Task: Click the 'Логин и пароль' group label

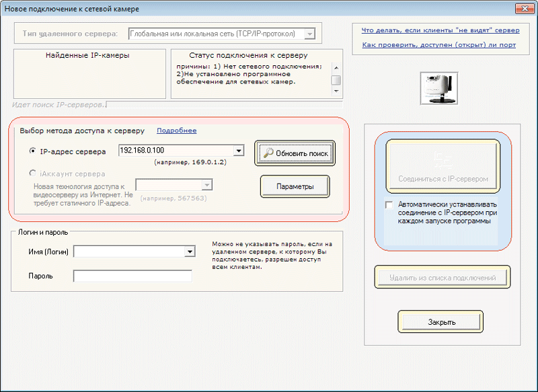Action: point(43,232)
